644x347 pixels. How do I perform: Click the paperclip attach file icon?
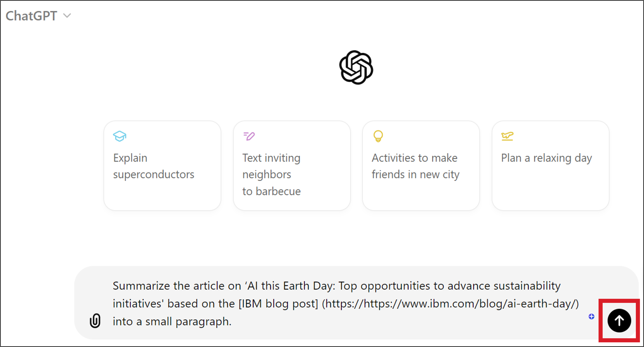pyautogui.click(x=95, y=321)
